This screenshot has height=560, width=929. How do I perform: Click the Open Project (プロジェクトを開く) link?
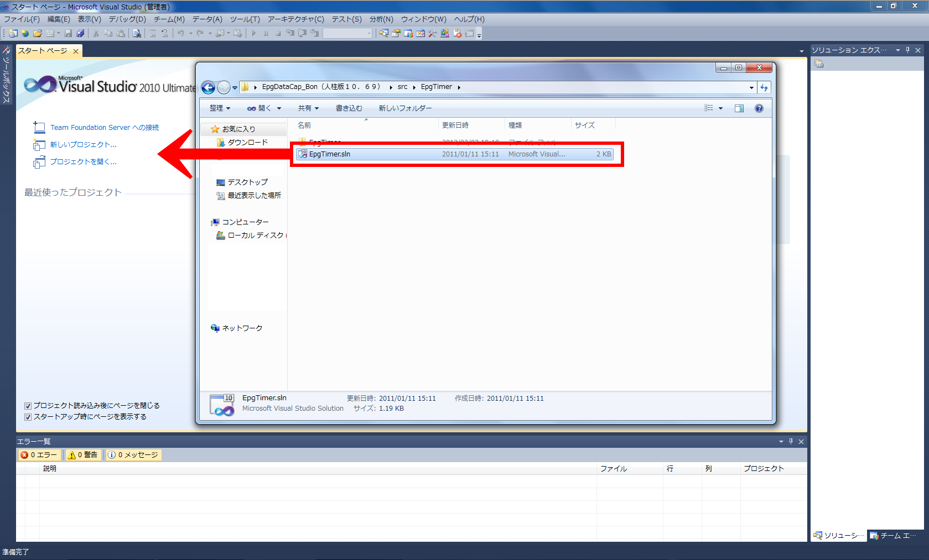coord(84,162)
